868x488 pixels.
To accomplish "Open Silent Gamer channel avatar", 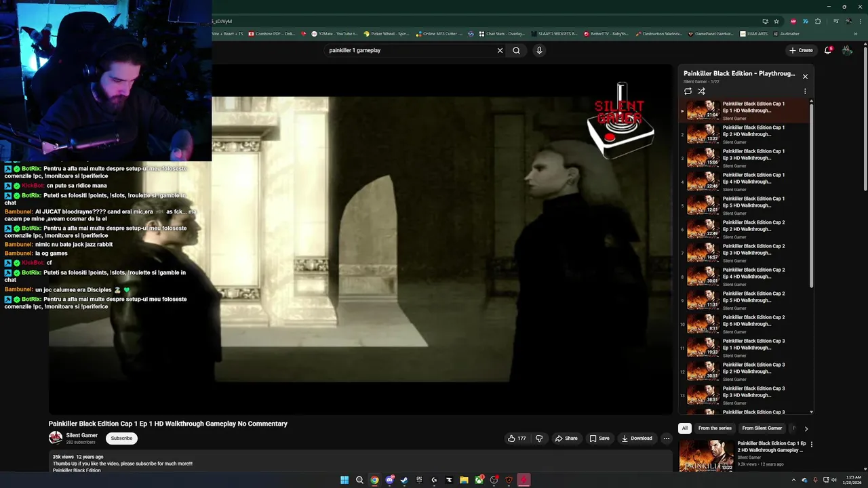I will (56, 438).
